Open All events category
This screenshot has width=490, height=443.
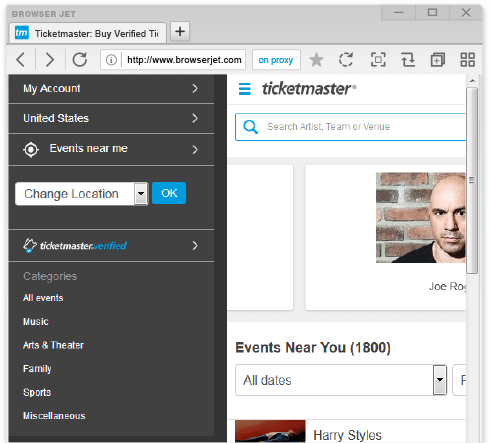tap(43, 298)
